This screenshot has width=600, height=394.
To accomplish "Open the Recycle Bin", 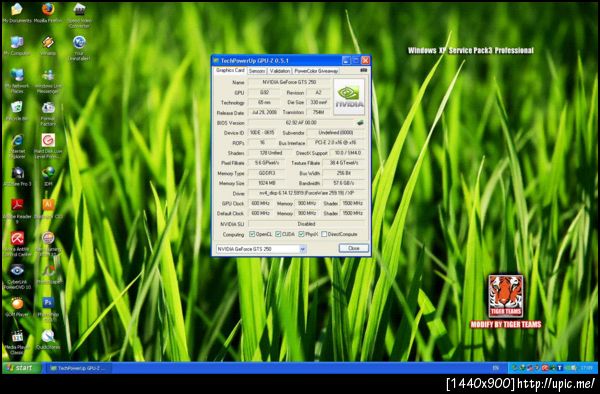I will (x=17, y=112).
